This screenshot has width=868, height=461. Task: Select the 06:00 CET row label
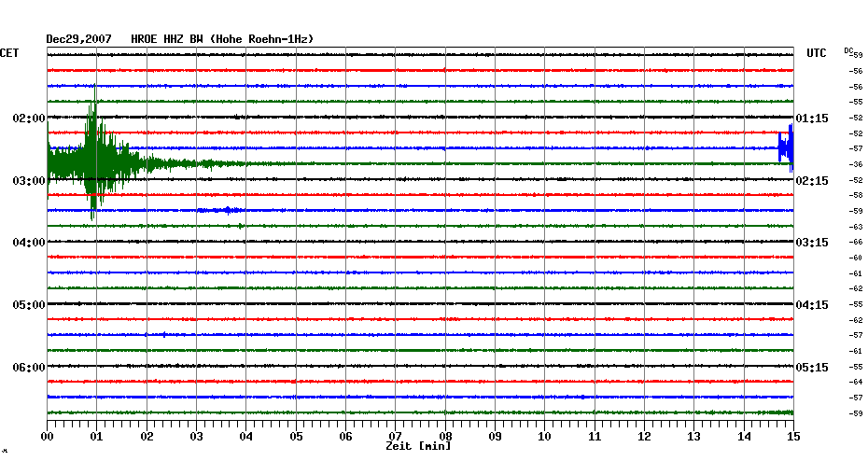[x=29, y=367]
